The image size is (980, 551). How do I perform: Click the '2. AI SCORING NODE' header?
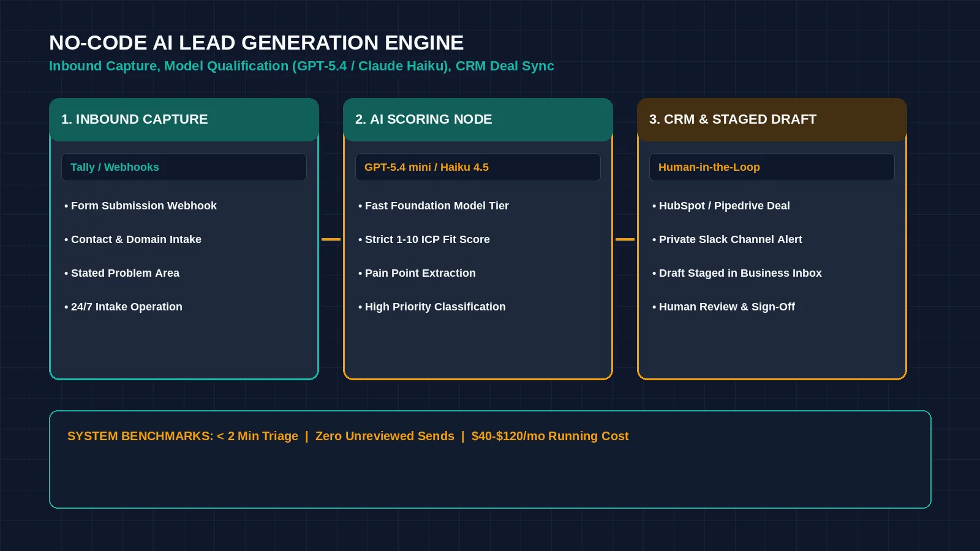coord(478,119)
